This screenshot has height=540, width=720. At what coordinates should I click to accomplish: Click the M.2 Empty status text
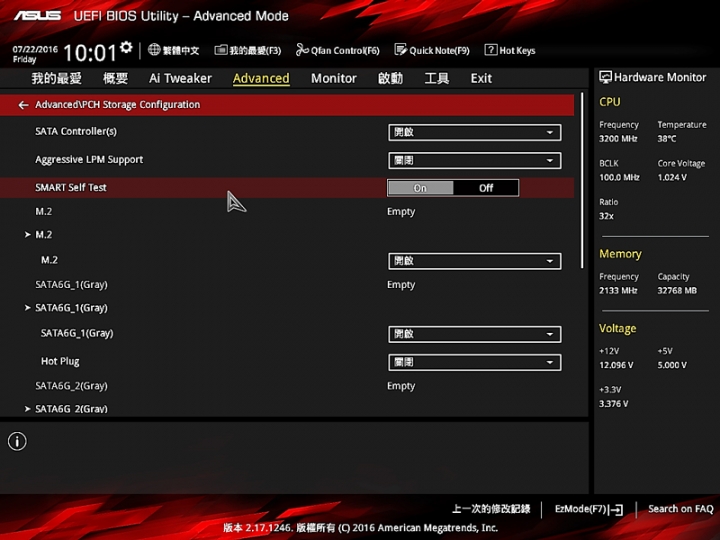point(401,212)
